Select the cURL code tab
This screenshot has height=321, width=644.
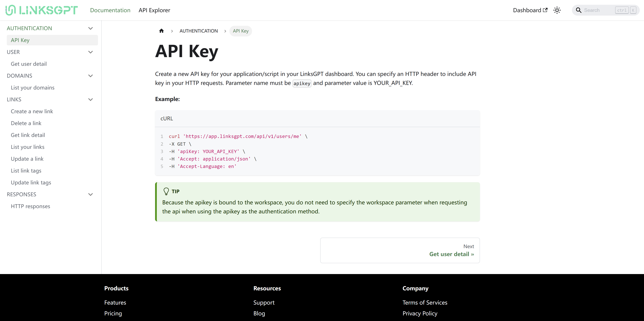click(x=167, y=118)
